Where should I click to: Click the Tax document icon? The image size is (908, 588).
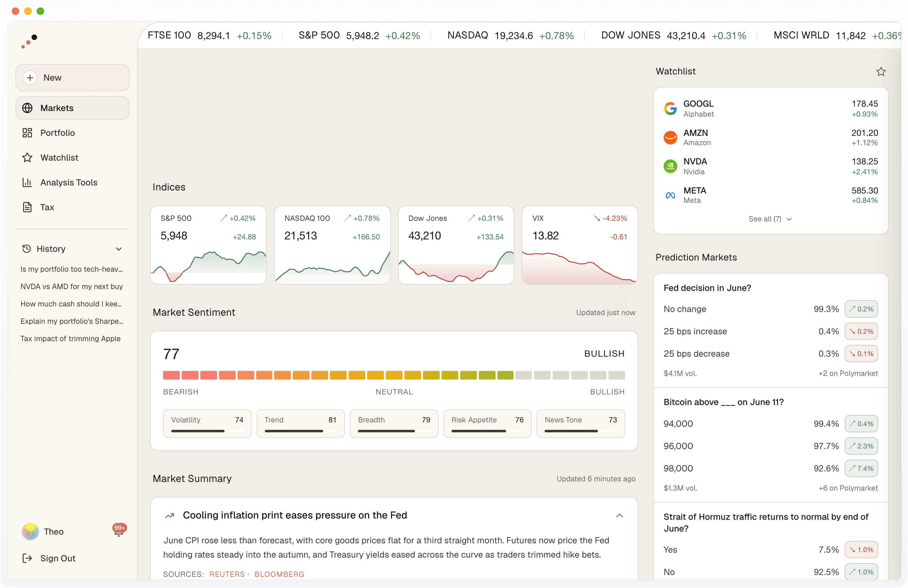pyautogui.click(x=27, y=207)
